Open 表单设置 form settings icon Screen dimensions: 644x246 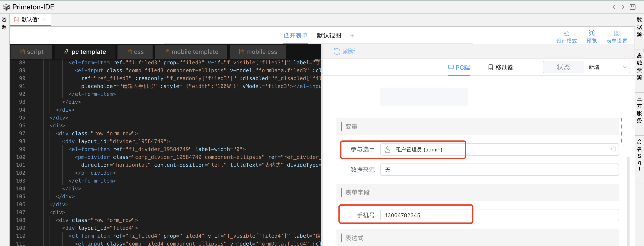point(617,33)
